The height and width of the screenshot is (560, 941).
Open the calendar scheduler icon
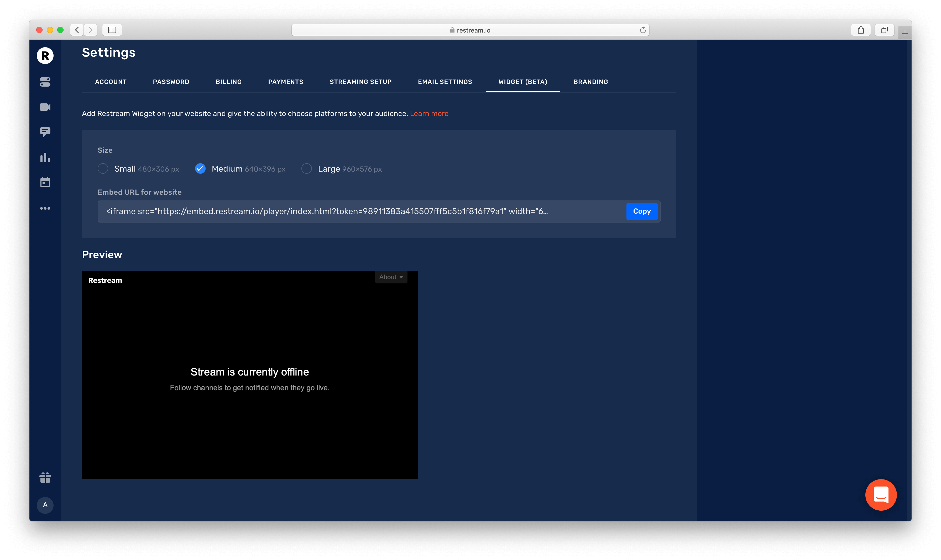click(45, 182)
